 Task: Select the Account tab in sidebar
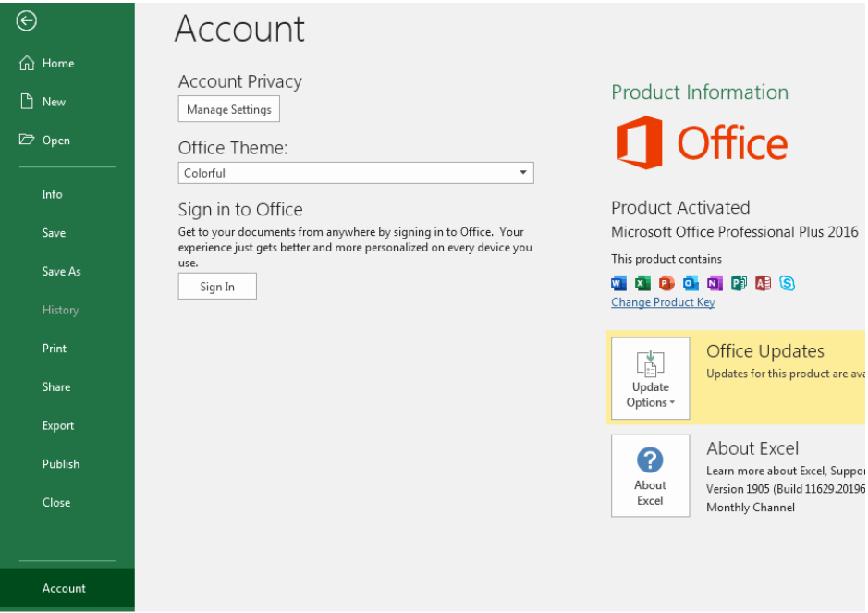tap(67, 589)
